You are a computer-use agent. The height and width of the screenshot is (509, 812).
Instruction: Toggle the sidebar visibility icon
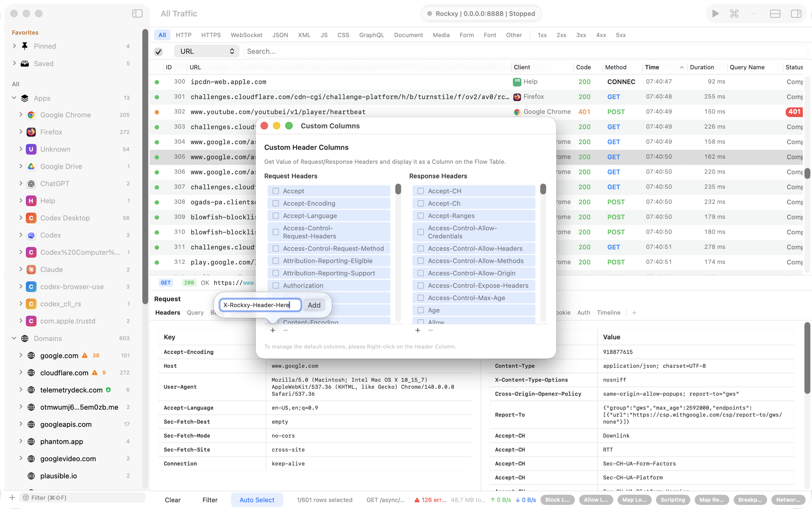137,13
